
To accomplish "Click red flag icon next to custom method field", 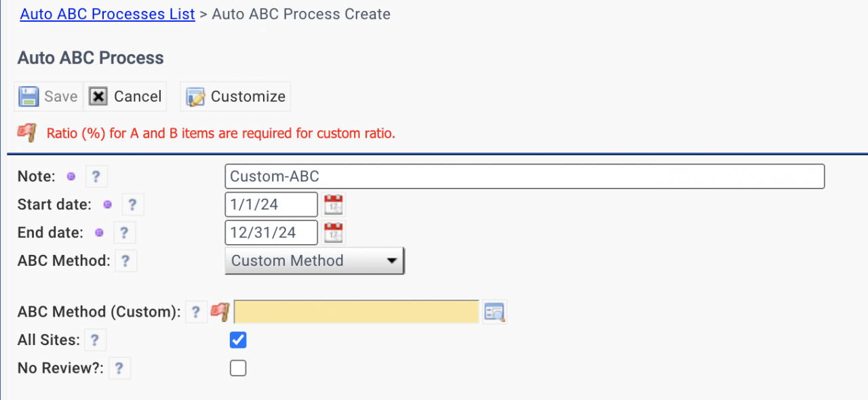I will coord(220,312).
